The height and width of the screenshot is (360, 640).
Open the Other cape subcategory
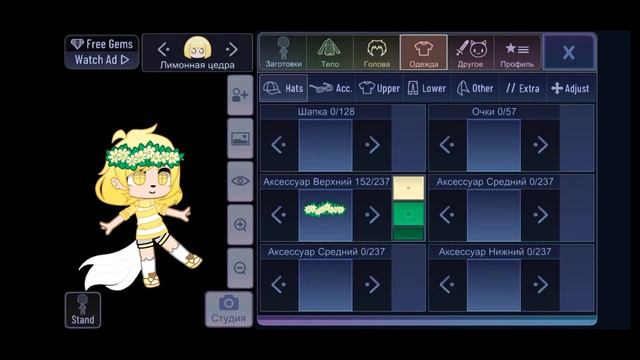tap(475, 88)
